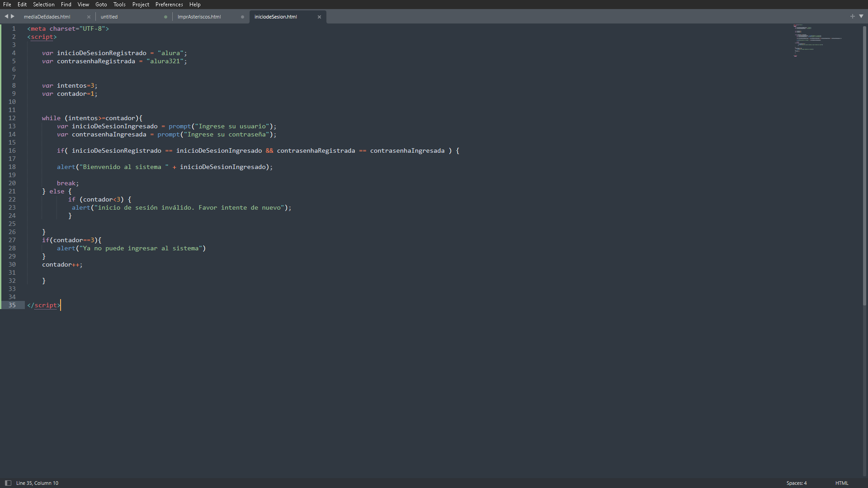Click the "while" keyword on line 12
Screen dimensions: 868x488
pos(51,118)
